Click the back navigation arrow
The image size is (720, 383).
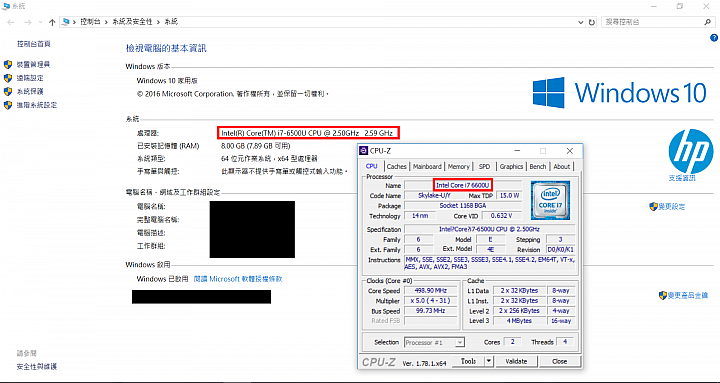click(x=11, y=22)
